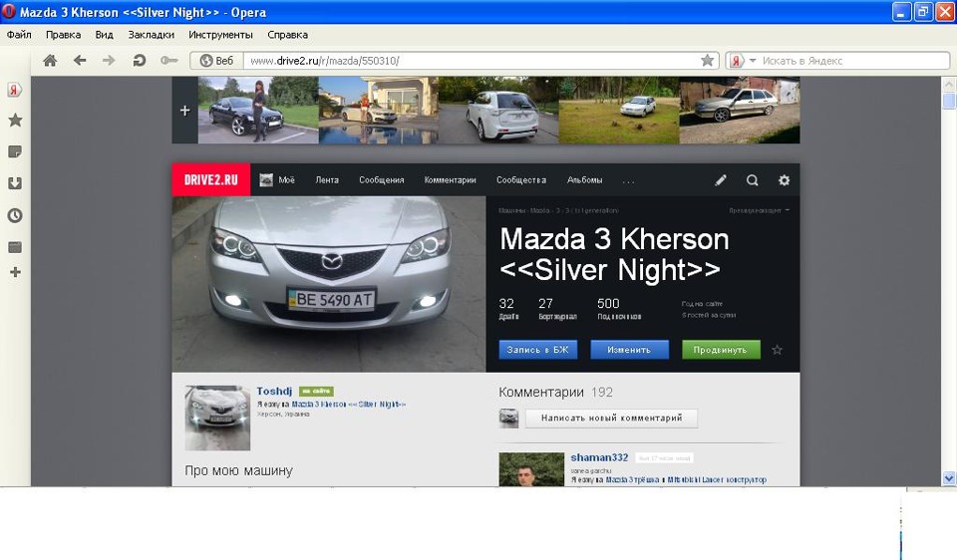Open Альбомы in site navigation
The image size is (957, 560).
585,180
